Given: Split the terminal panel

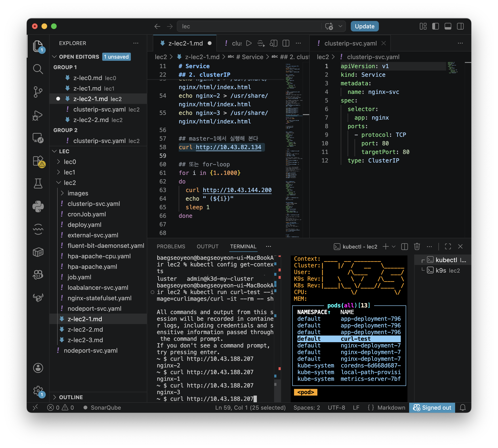Looking at the screenshot, I should pyautogui.click(x=404, y=246).
